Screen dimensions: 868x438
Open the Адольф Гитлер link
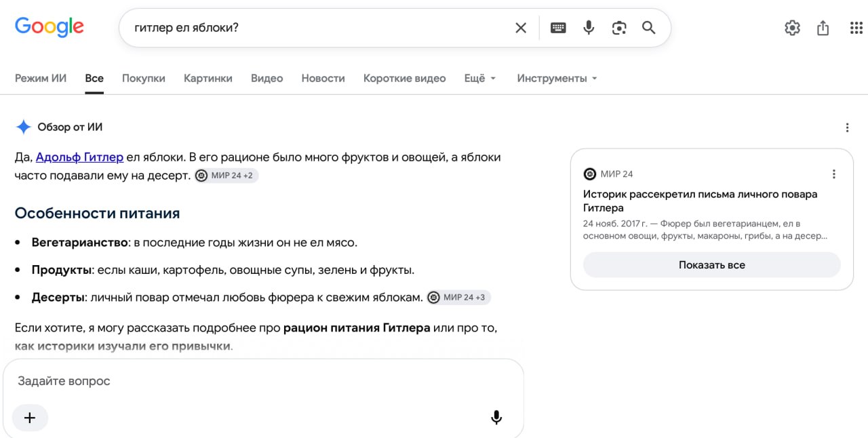[x=79, y=157]
